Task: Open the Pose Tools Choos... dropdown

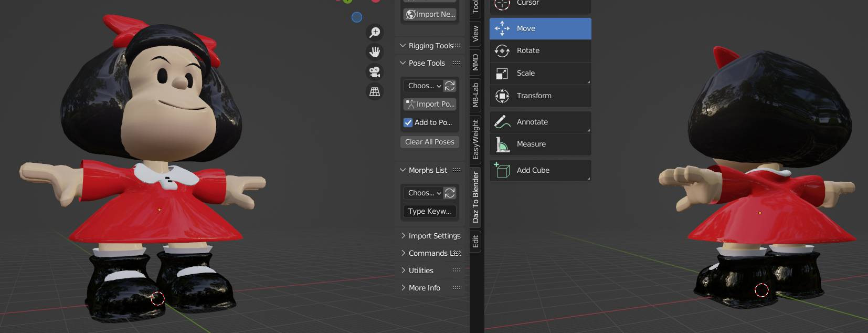Action: pyautogui.click(x=423, y=86)
